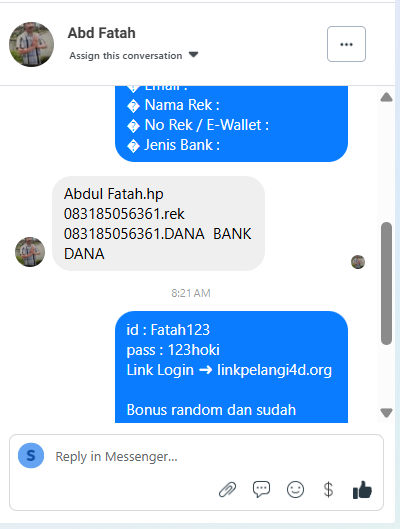Click the Abd Fatah contact name
This screenshot has height=529, width=400.
[x=102, y=33]
